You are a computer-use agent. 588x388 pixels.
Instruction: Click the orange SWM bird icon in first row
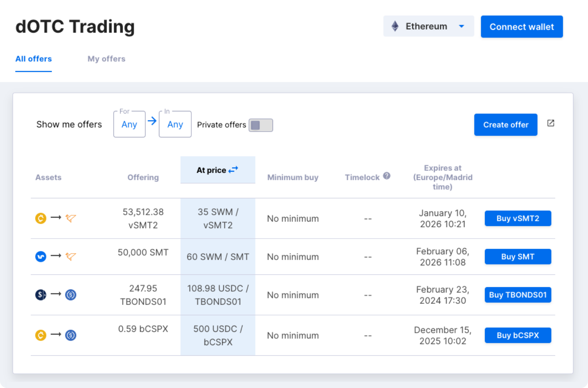[71, 218]
